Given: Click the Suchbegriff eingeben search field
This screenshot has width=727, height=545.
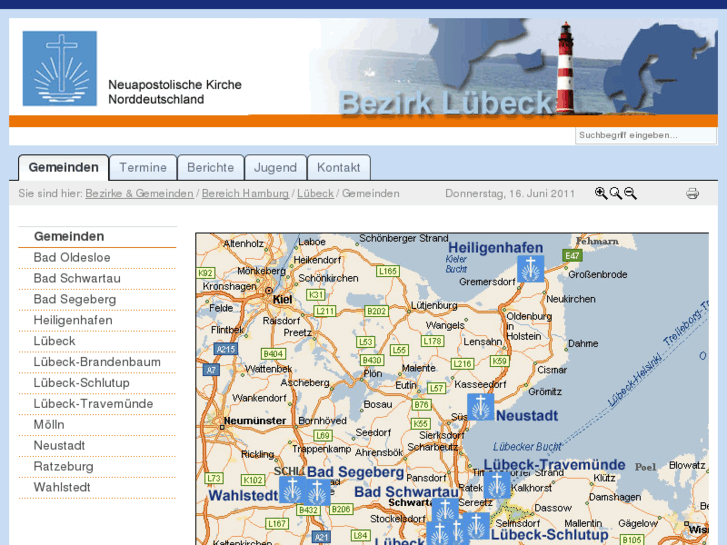Looking at the screenshot, I should coord(645,135).
